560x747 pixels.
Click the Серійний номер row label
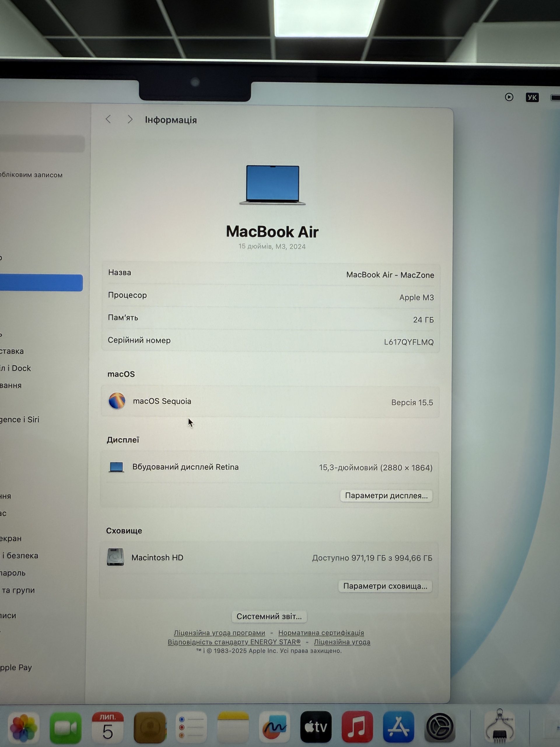tap(139, 340)
